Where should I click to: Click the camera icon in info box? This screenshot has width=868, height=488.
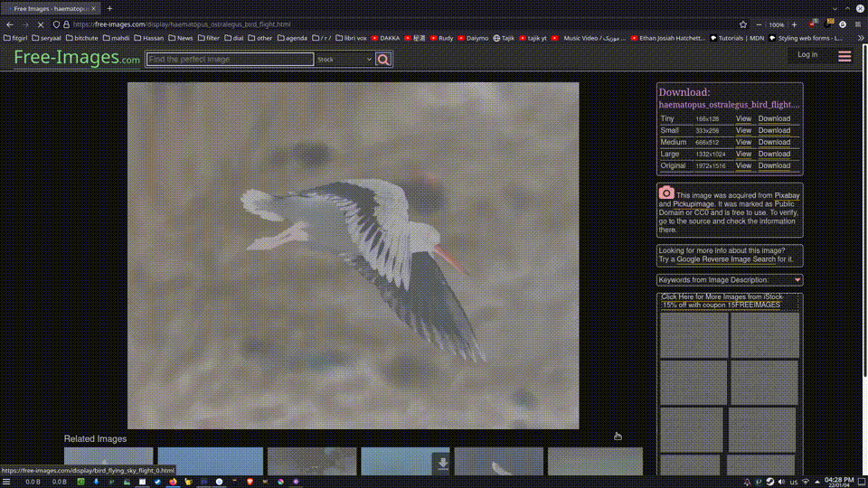click(666, 192)
